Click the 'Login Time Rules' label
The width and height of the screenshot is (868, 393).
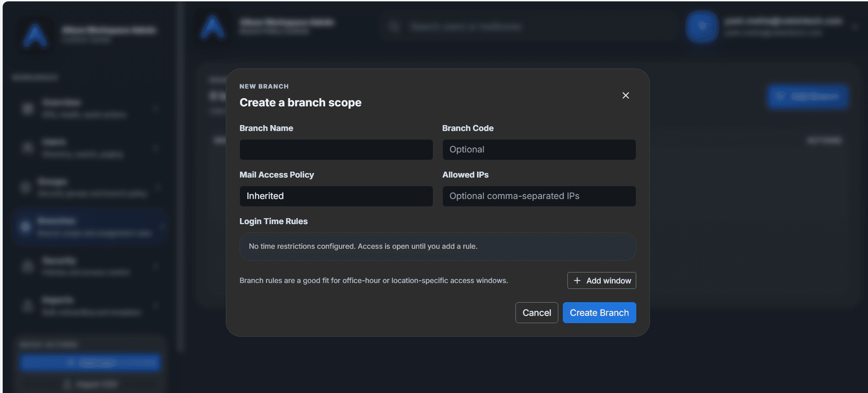click(274, 221)
